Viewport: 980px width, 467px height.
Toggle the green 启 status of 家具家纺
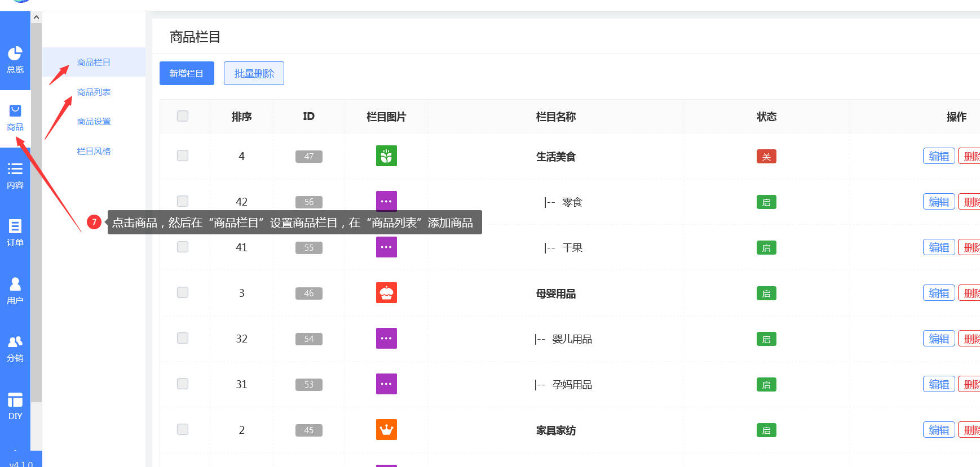(766, 430)
